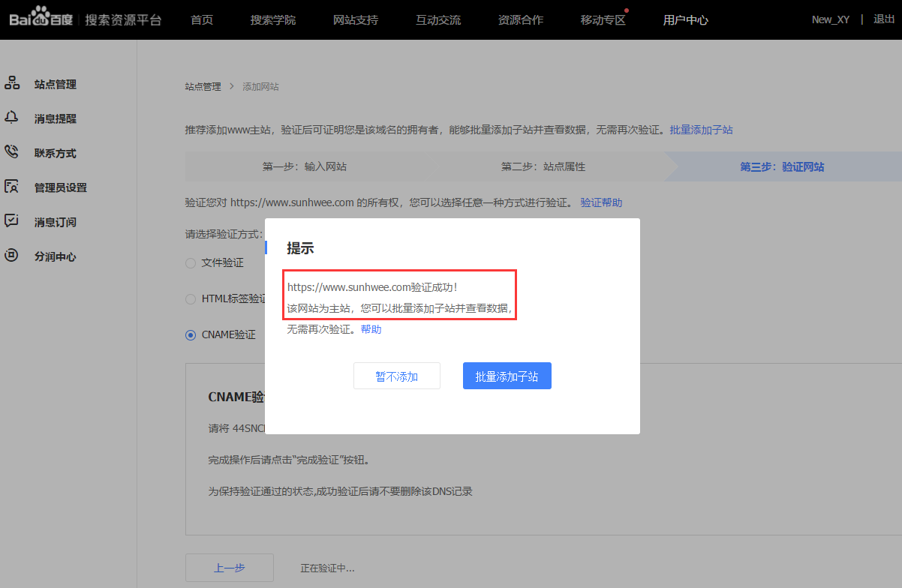Viewport: 902px width, 588px height.
Task: Open 资源合作 in top navigation
Action: click(x=521, y=20)
